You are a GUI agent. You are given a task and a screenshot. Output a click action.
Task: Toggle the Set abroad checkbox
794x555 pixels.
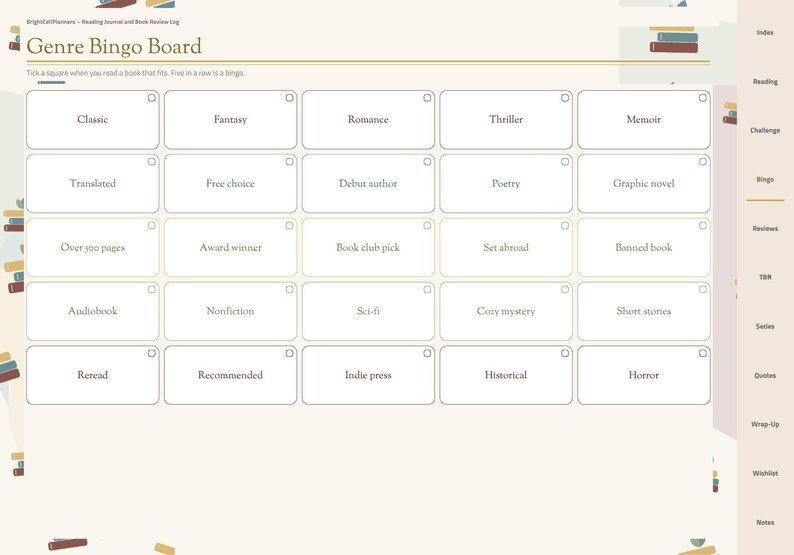pyautogui.click(x=565, y=225)
